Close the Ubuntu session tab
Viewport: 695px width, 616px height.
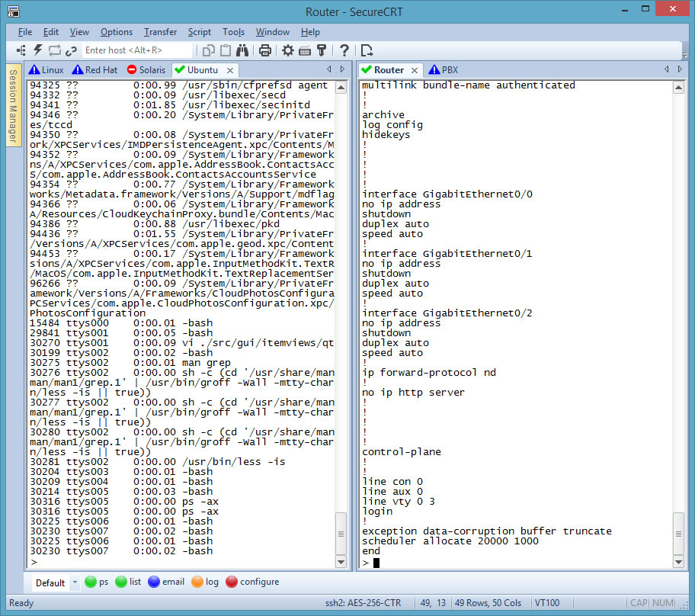[x=230, y=70]
